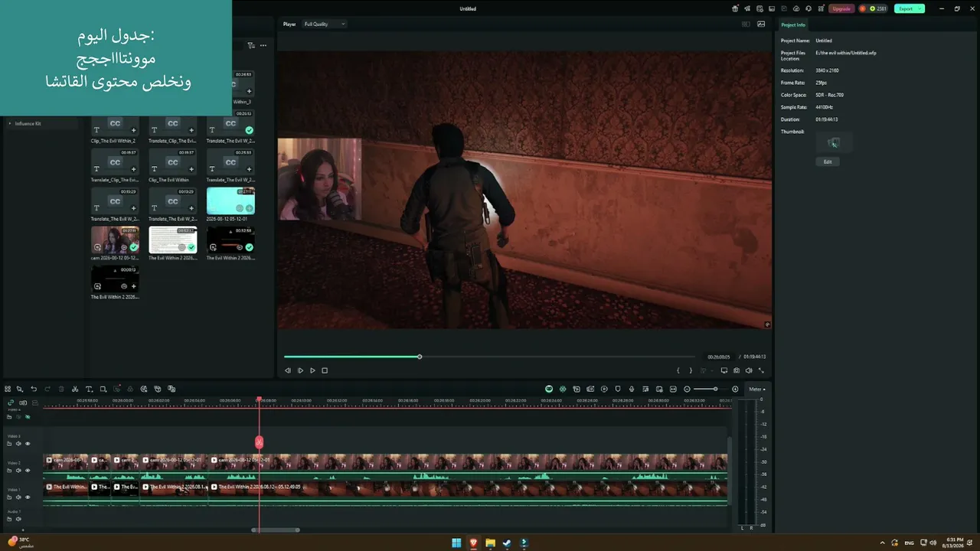Take a snapshot of the preview frame
The width and height of the screenshot is (980, 551).
click(x=737, y=370)
